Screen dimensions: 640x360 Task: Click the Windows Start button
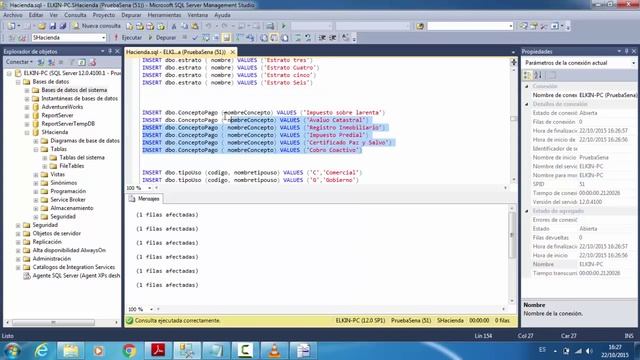pos(13,350)
